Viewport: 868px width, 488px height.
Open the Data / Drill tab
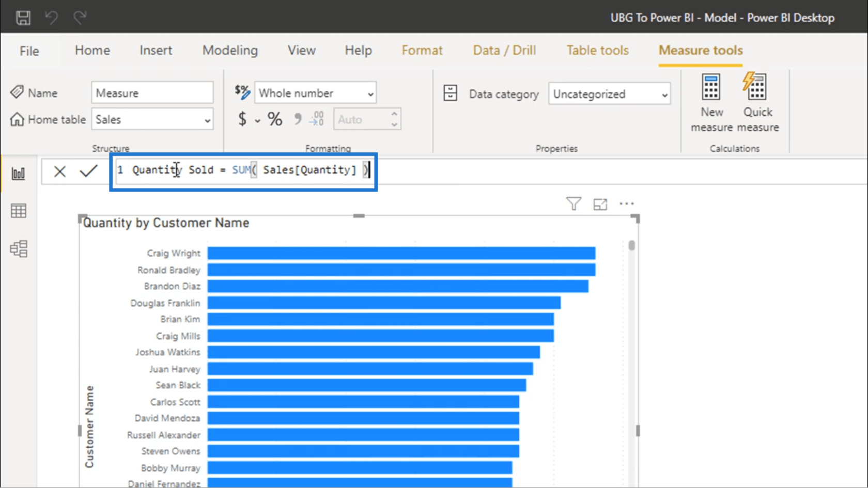tap(504, 50)
